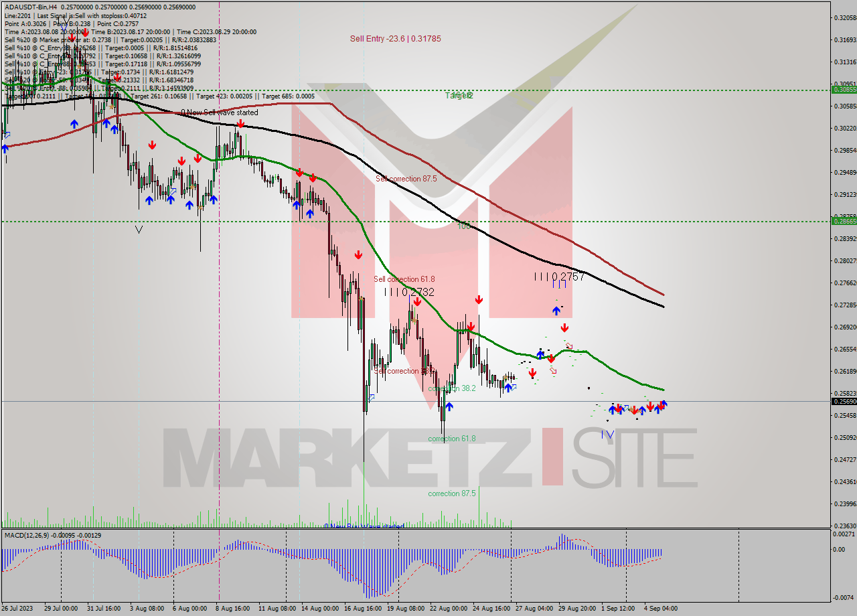Image resolution: width=857 pixels, height=616 pixels.
Task: Click the line with R/R:1.68346718
Action: point(99,80)
